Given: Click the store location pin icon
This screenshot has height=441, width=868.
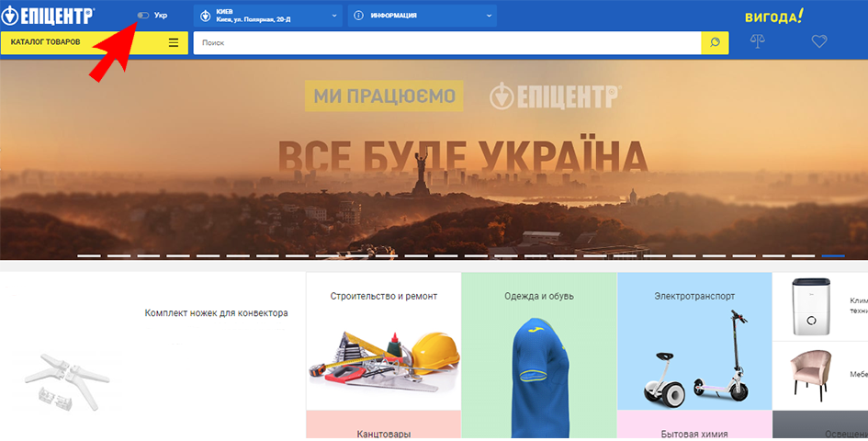Looking at the screenshot, I should pos(206,16).
